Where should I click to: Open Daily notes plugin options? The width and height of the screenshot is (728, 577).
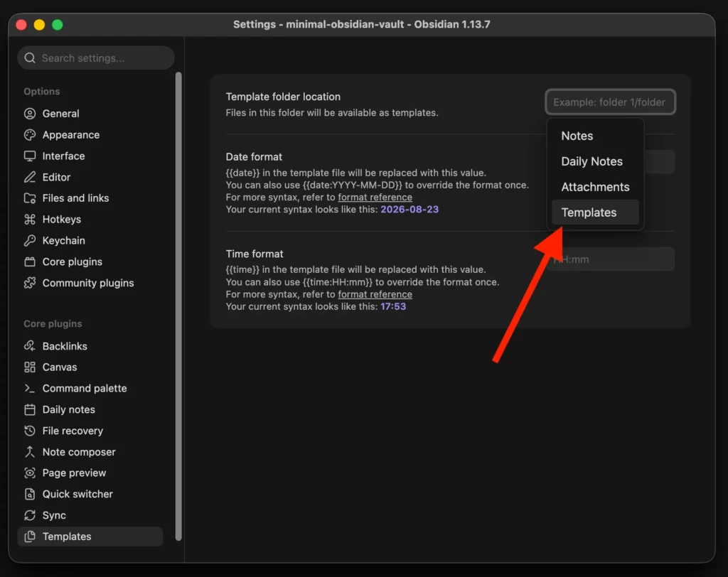point(90,409)
